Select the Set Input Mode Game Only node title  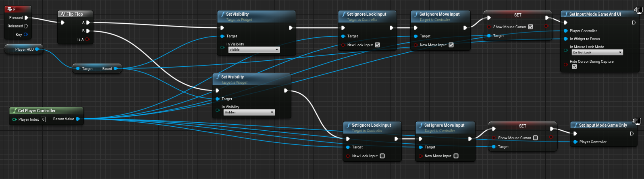coord(602,125)
